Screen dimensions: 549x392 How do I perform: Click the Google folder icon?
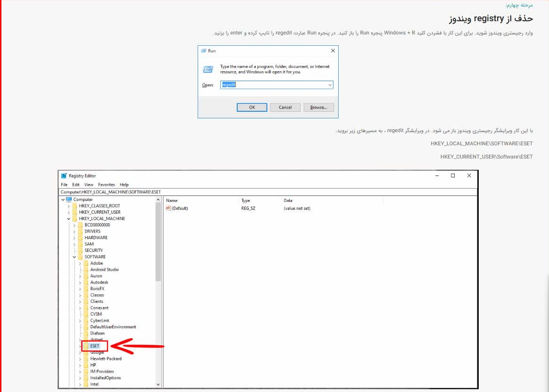85,352
